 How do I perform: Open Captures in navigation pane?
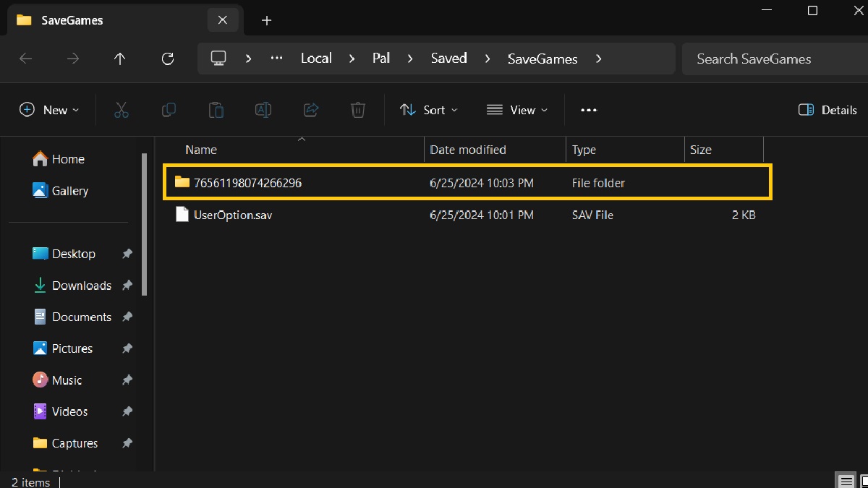(x=65, y=443)
